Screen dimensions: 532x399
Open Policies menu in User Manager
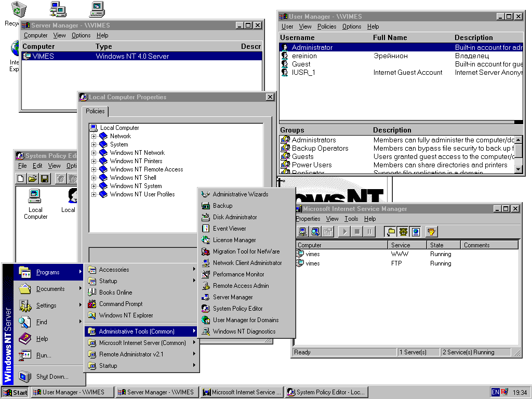click(326, 26)
